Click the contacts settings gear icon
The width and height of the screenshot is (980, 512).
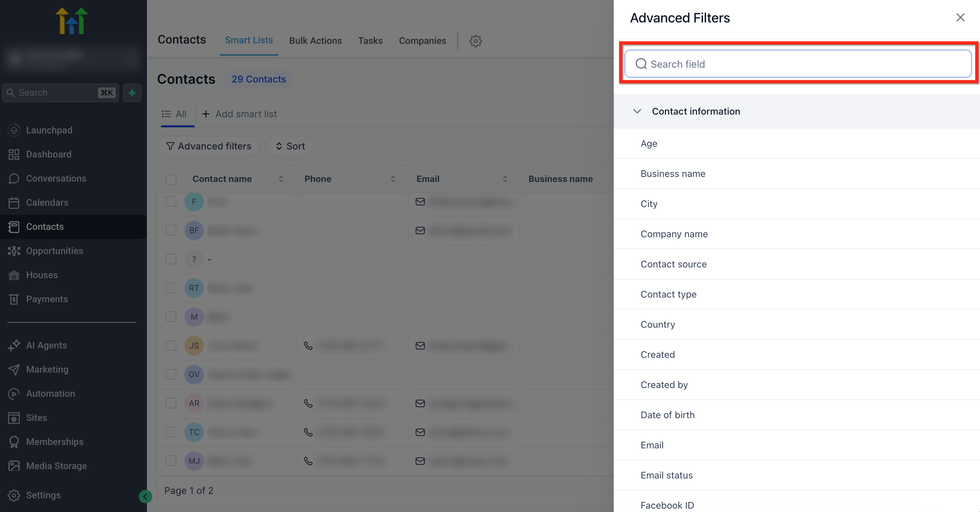click(x=475, y=41)
